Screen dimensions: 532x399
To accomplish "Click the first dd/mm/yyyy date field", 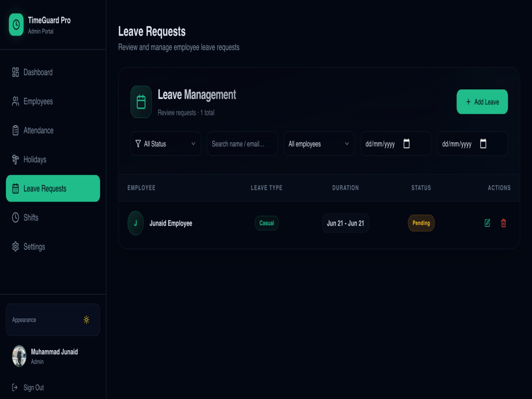I will tap(396, 144).
